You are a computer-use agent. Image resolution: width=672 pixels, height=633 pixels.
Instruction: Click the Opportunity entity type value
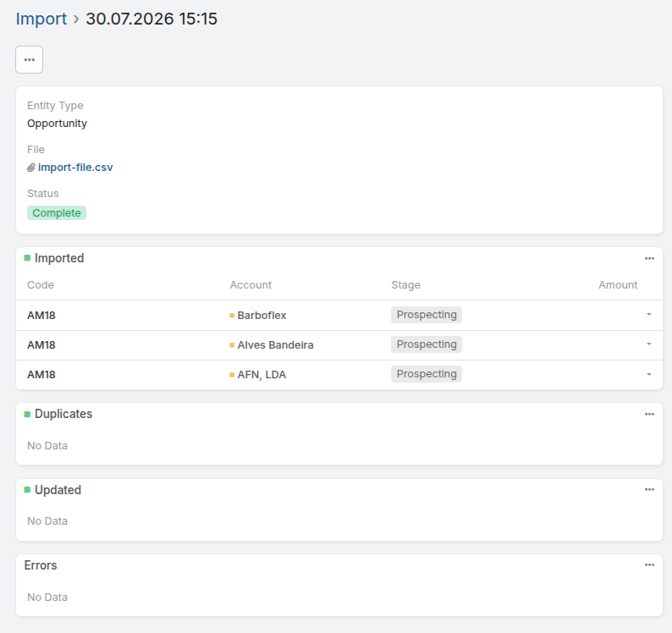pyautogui.click(x=57, y=124)
